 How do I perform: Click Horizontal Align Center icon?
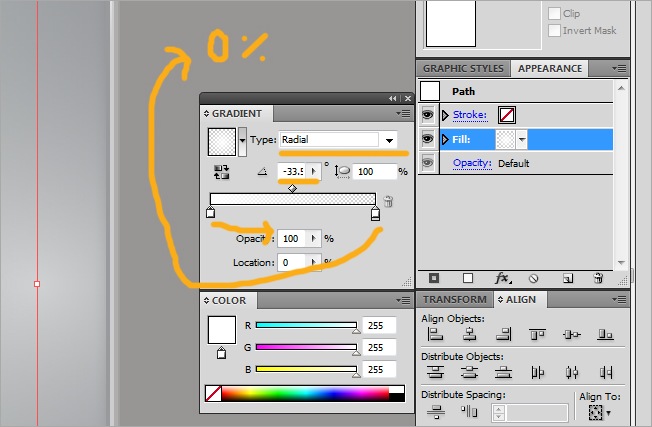coord(469,334)
